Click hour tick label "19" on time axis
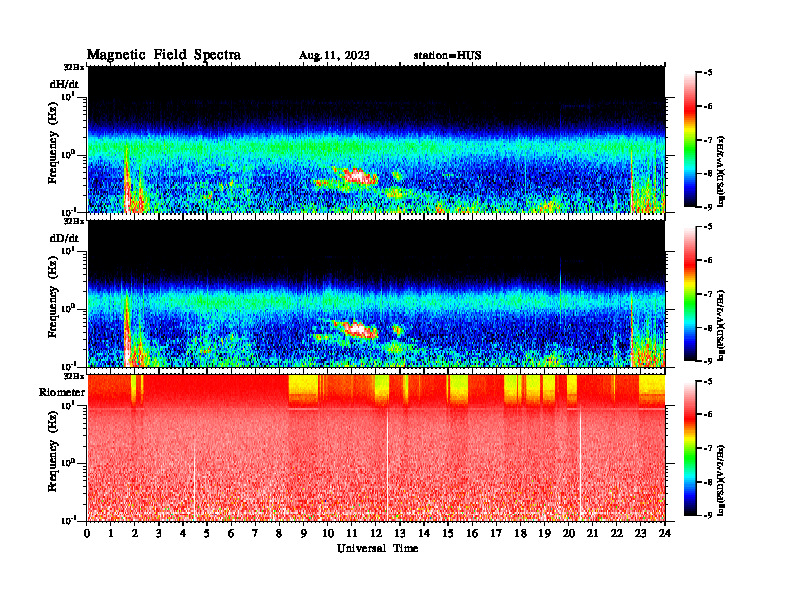Screen dimensions: 792x612 [544, 534]
